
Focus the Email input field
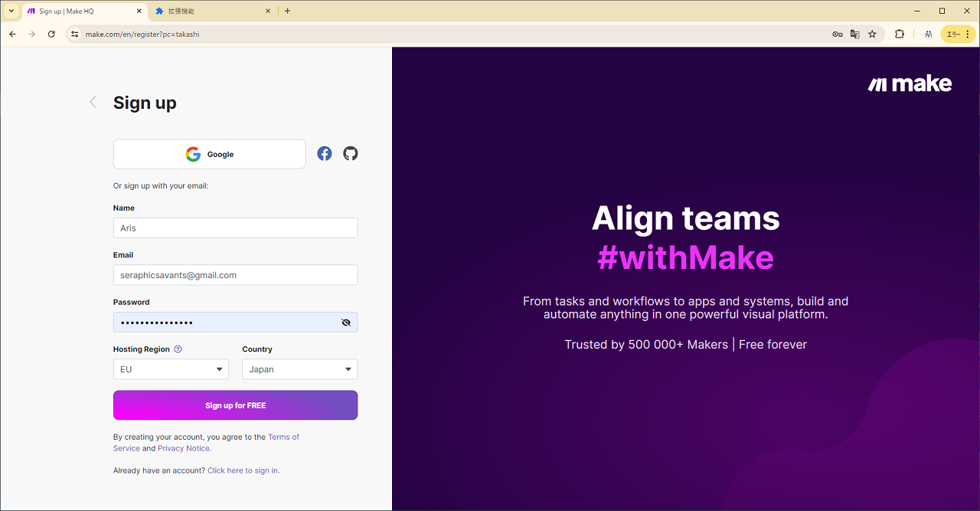[x=235, y=275]
